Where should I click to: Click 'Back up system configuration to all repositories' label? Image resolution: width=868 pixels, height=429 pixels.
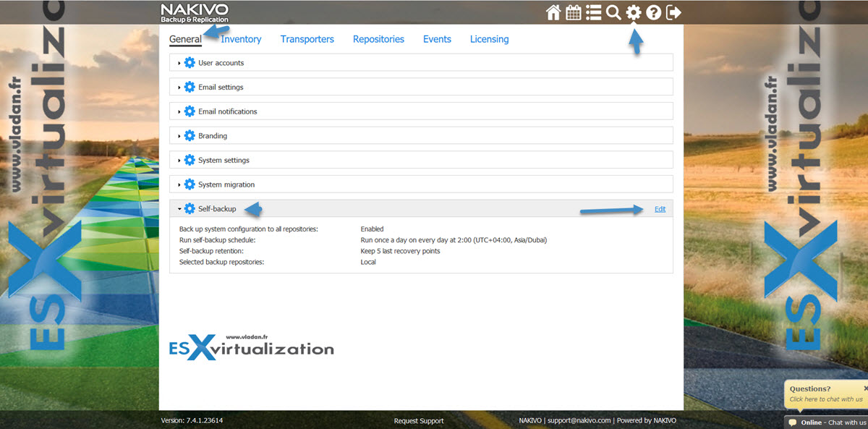(x=249, y=229)
